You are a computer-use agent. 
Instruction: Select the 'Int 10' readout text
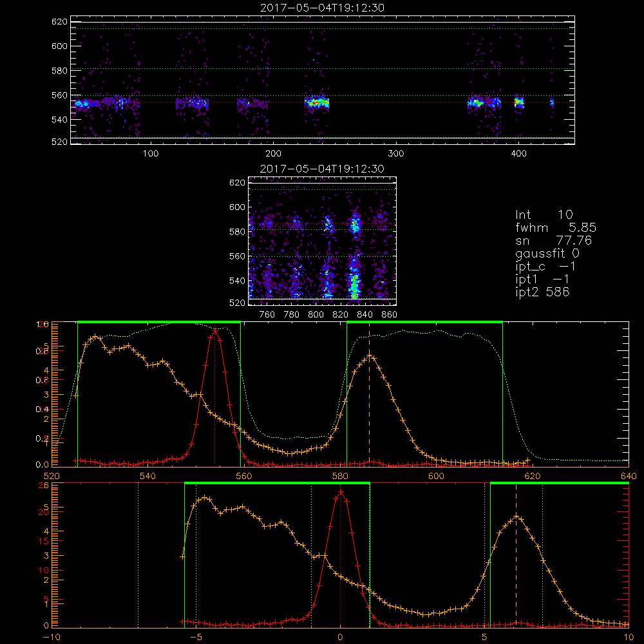544,214
